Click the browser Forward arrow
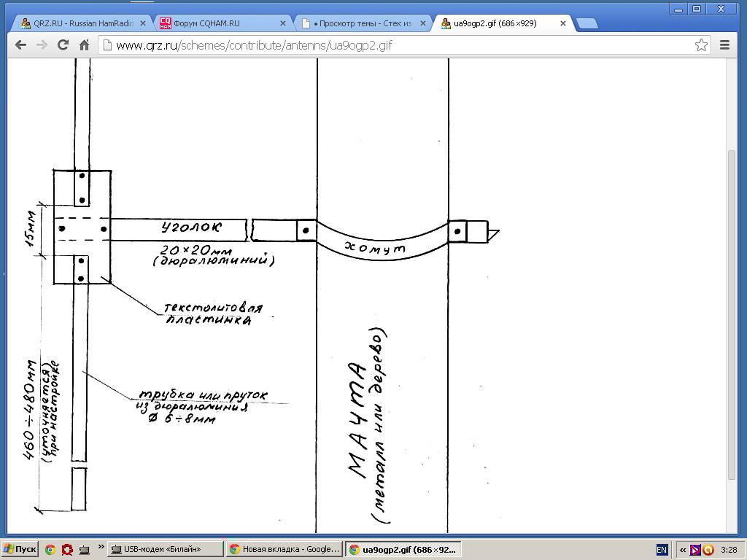 [x=42, y=45]
